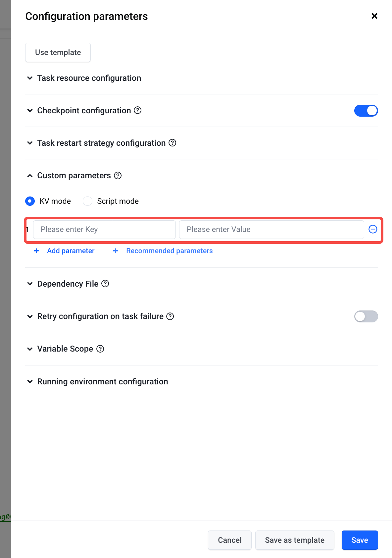Screen dimensions: 392x558
Task: Click the help icon beside Checkpoint configuration
Action: (x=138, y=110)
